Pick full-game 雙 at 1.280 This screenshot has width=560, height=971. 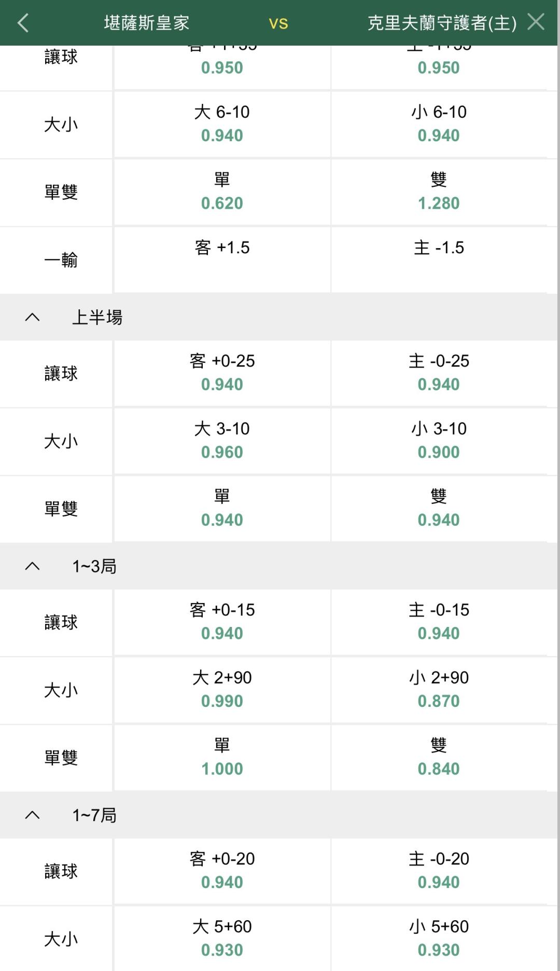(x=439, y=192)
